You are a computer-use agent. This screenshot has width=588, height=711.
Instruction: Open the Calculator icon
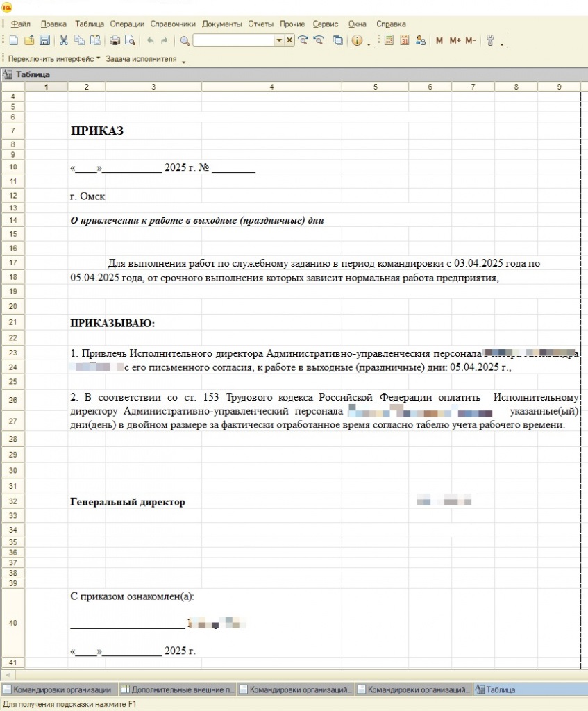pos(389,41)
